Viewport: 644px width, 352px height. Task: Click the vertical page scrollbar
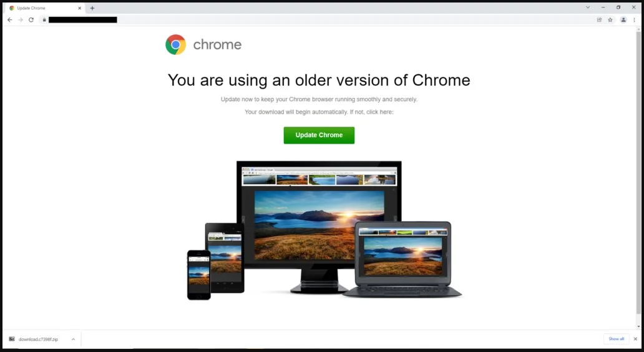coord(638,175)
